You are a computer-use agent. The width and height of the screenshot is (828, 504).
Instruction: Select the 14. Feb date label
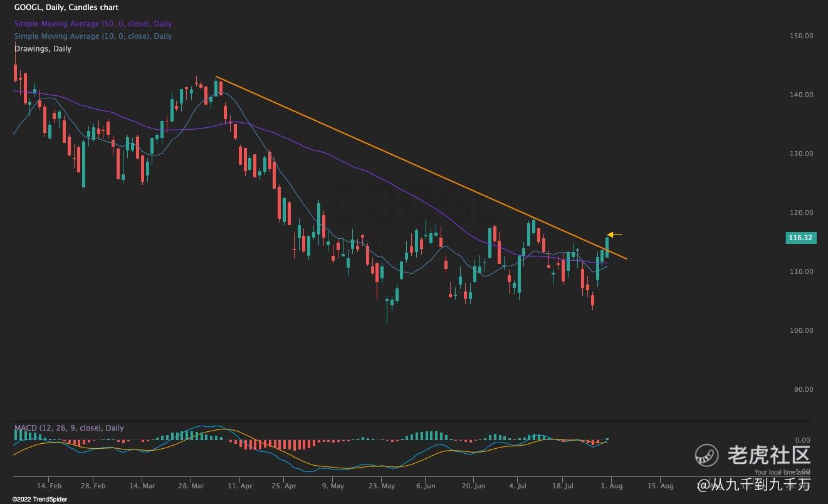tap(49, 486)
